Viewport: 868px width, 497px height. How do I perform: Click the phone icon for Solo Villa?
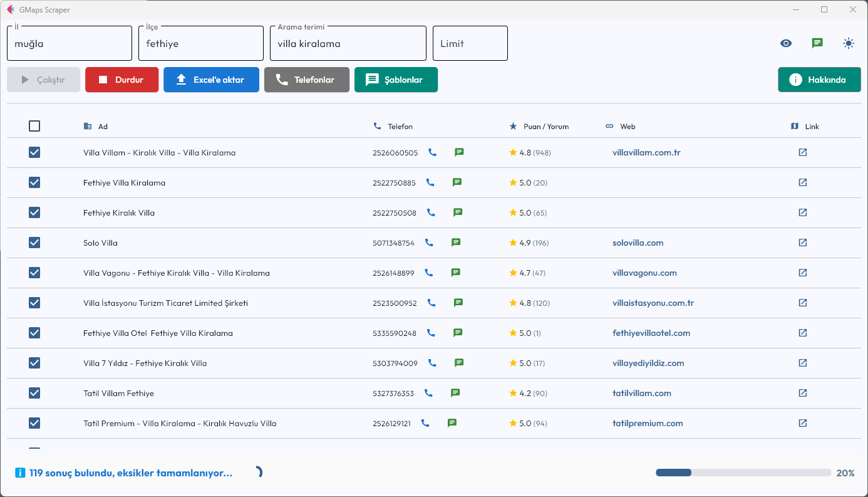(x=429, y=243)
